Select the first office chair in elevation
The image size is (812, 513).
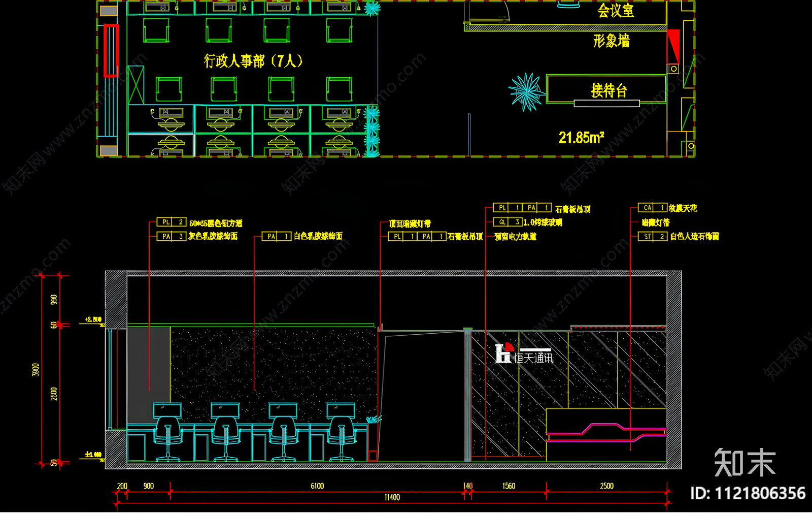(167, 439)
